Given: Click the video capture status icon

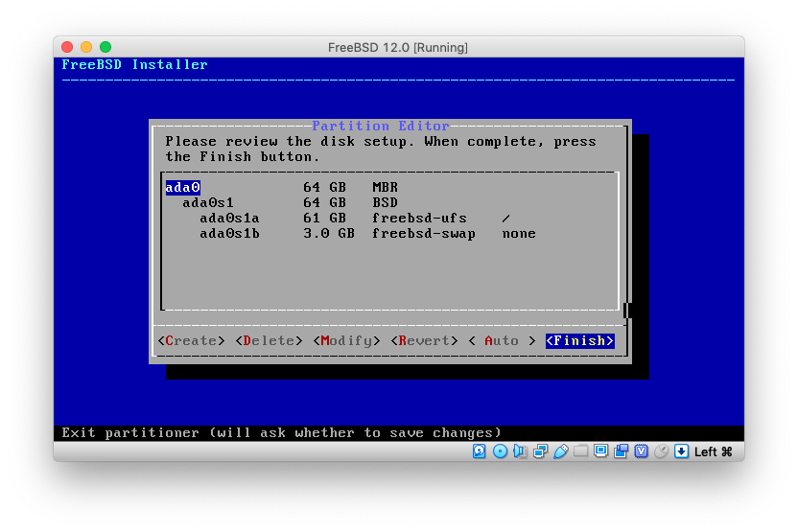Looking at the screenshot, I should tap(622, 451).
